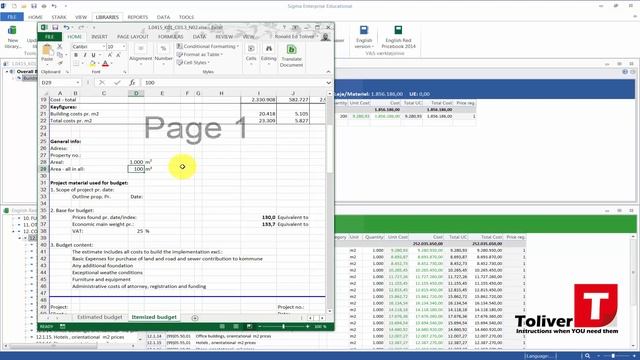Click the Cut scissors icon in Excel

click(x=60, y=47)
